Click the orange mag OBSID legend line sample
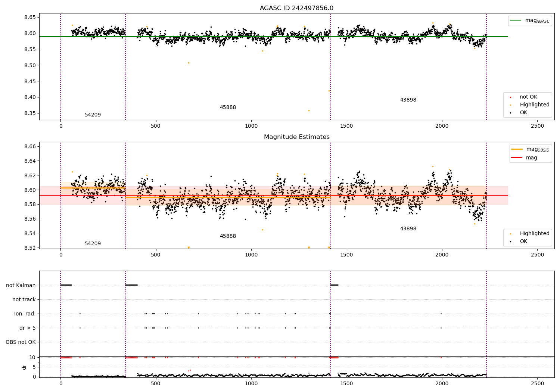This screenshot has height=392, width=560. 517,149
